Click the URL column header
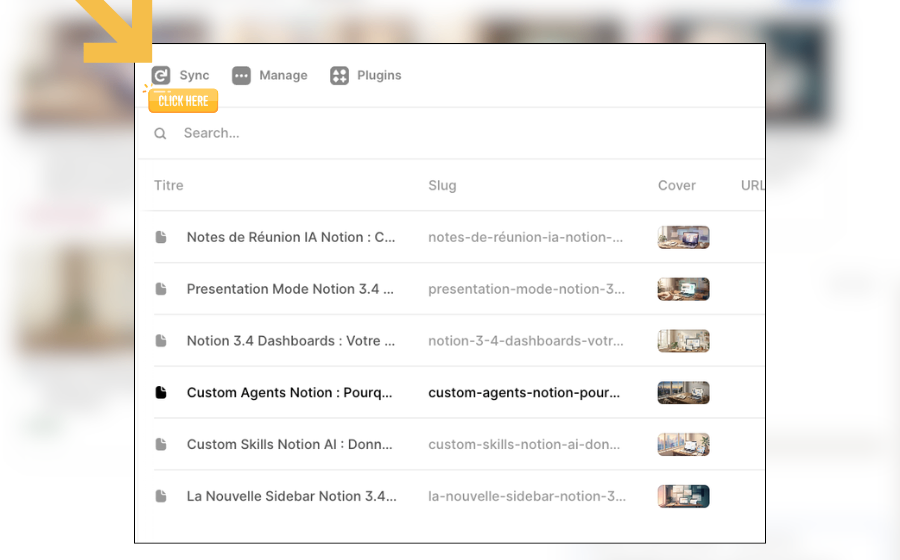The width and height of the screenshot is (900, 560). coord(752,185)
